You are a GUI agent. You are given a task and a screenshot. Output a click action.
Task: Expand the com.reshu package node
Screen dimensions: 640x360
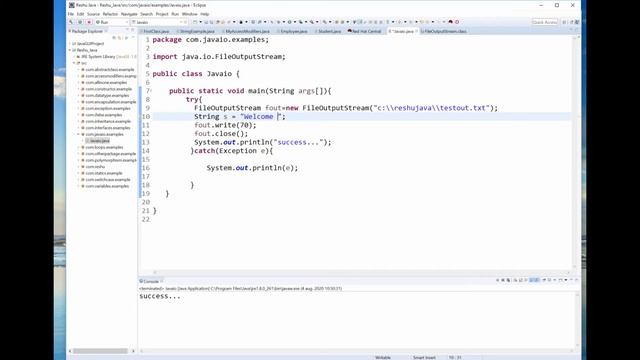[x=78, y=167]
